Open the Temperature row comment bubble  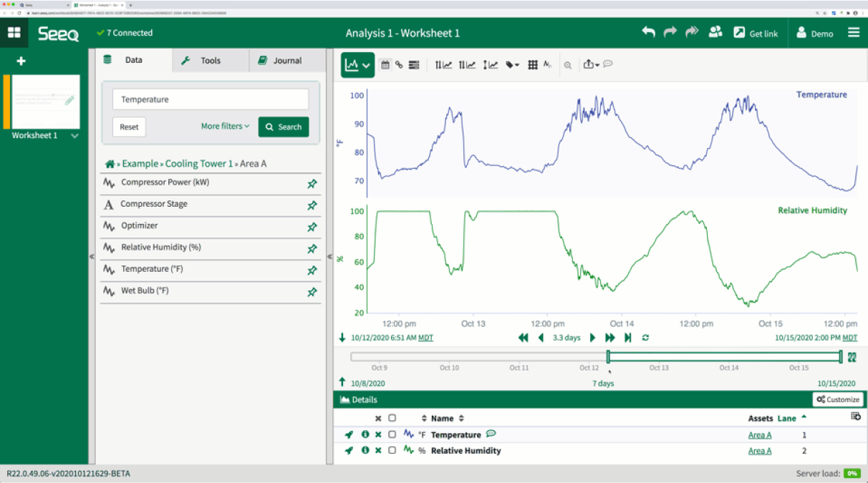(x=491, y=434)
